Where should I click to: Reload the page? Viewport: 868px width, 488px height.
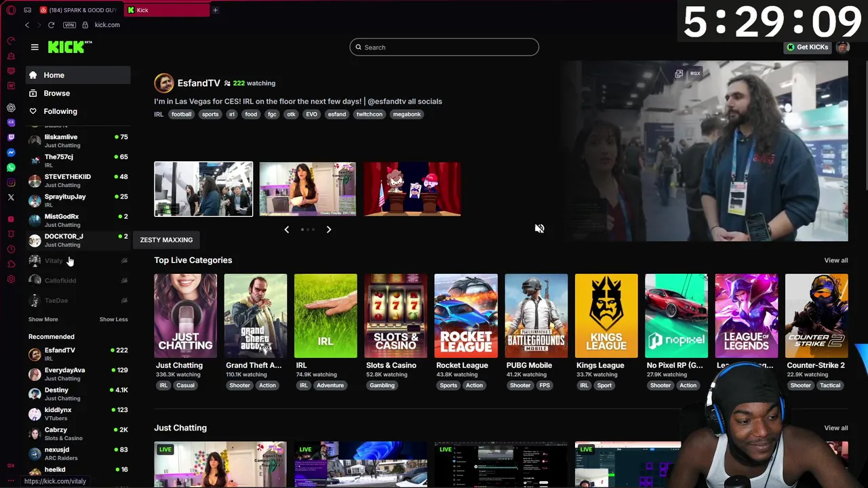pos(51,25)
